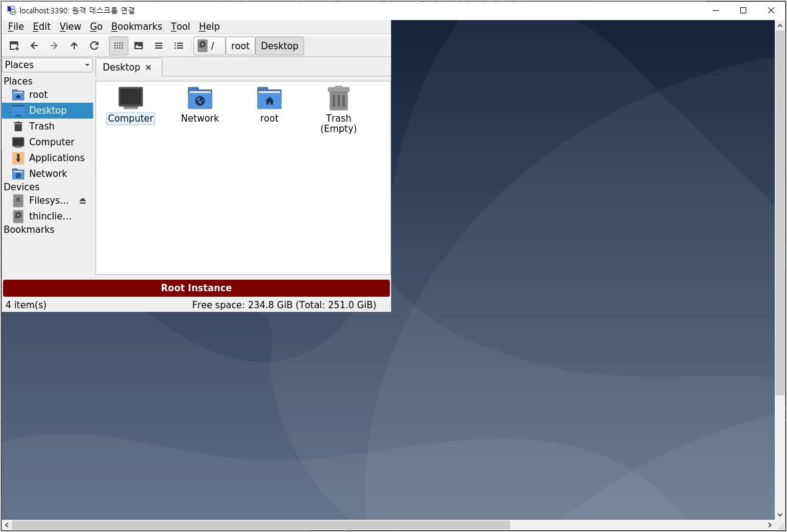Viewport: 787px width, 532px height.
Task: Select the Computer desktop icon
Action: [131, 105]
